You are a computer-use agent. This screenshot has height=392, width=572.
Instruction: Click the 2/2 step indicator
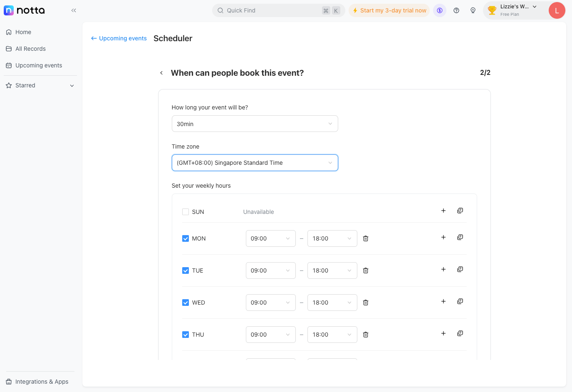coord(485,72)
